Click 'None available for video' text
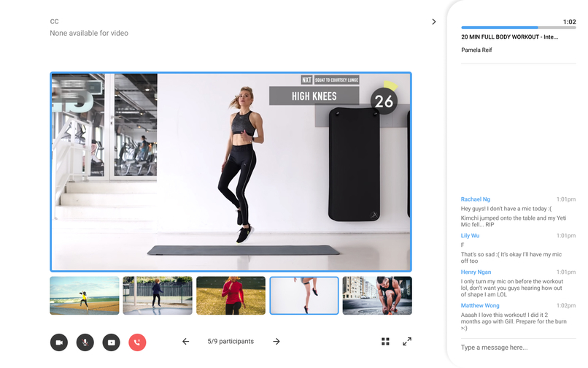Screen dimensions: 588x368 pyautogui.click(x=89, y=33)
